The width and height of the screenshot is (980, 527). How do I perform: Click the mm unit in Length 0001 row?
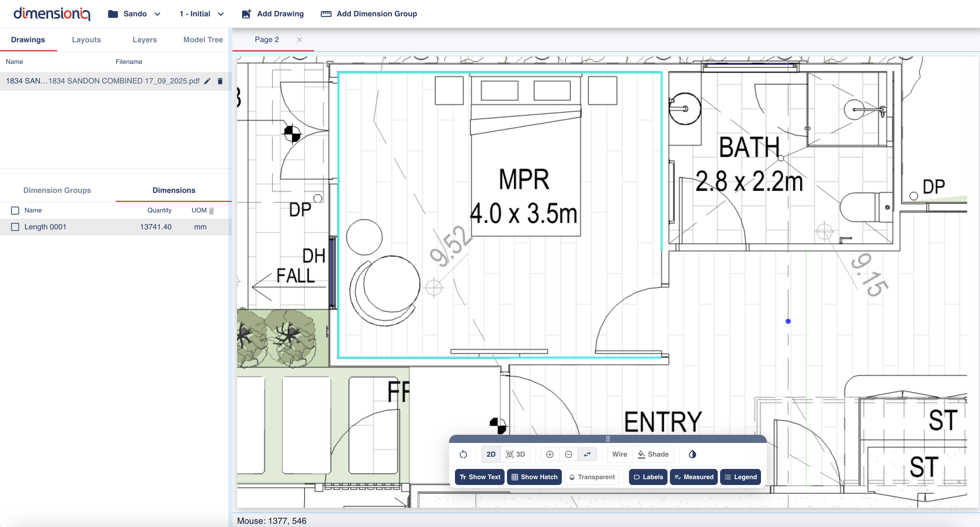coord(200,227)
